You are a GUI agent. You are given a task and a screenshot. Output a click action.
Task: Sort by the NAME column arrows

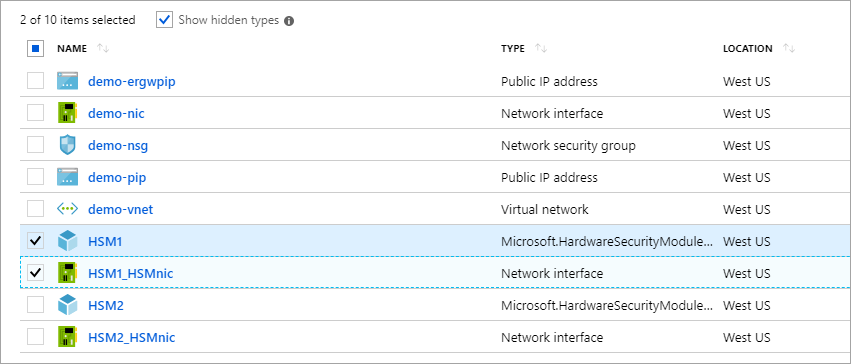103,48
